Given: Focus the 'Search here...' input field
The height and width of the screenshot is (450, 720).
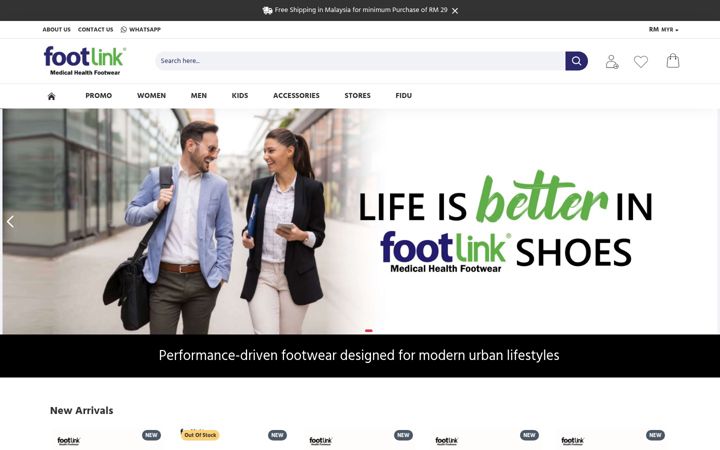Looking at the screenshot, I should [x=360, y=61].
